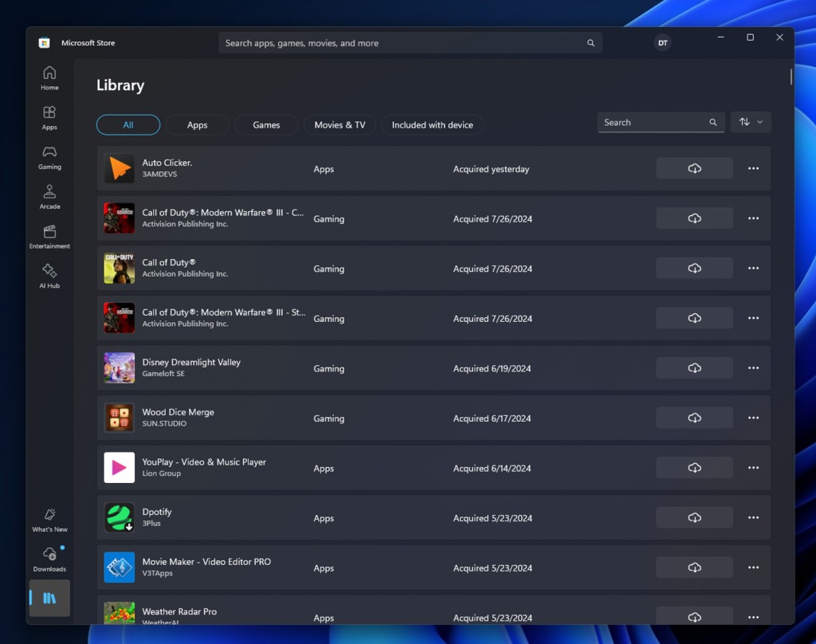Open options menu for Wood Dice Merge
This screenshot has height=644, width=816.
tap(752, 417)
